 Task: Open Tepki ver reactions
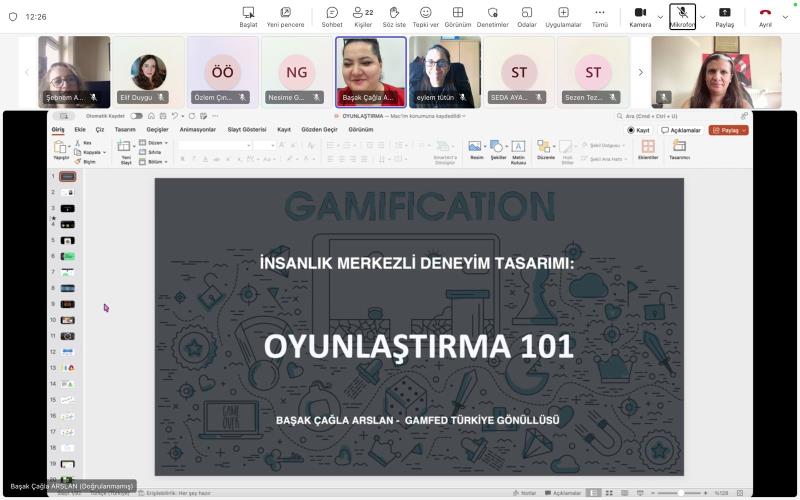coord(426,16)
